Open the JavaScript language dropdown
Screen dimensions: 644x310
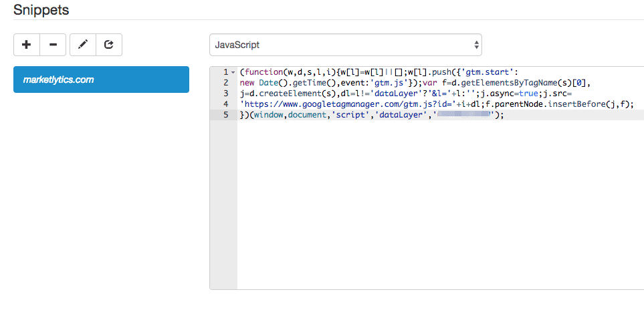(x=346, y=45)
